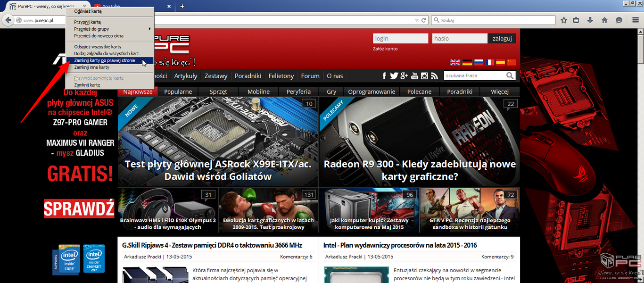Viewport: 644px width, 283px height.
Task: Follow the 'Załóż konto' link
Action: point(385,49)
